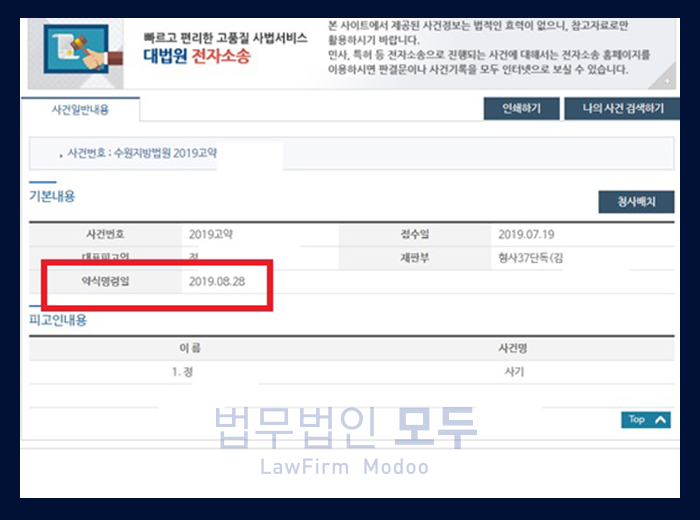Image resolution: width=700 pixels, height=520 pixels.
Task: Click the 사건번호 value 2019고약 in table
Action: coord(210,235)
